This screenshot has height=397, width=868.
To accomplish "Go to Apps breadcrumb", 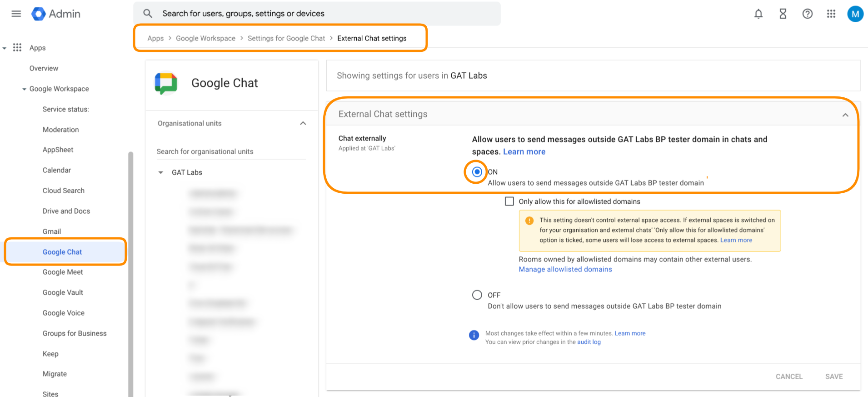I will pos(155,38).
